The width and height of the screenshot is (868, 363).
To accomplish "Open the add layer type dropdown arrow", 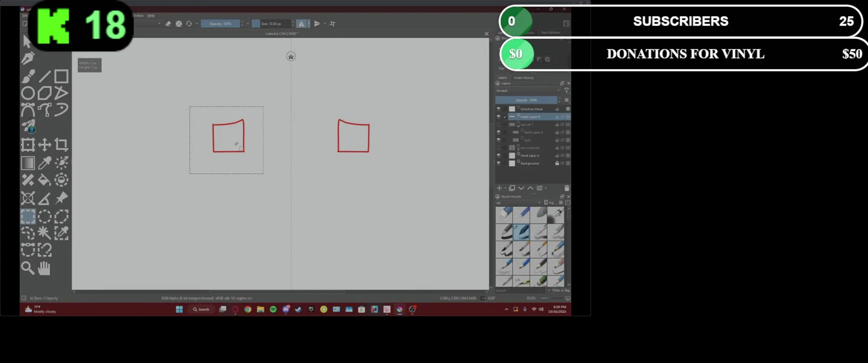I will tap(505, 188).
